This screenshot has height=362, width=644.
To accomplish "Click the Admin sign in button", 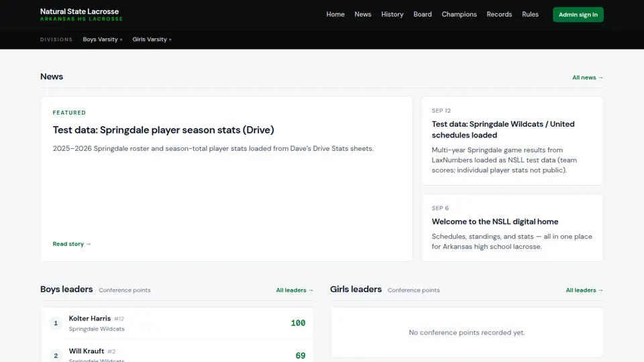I will (578, 14).
